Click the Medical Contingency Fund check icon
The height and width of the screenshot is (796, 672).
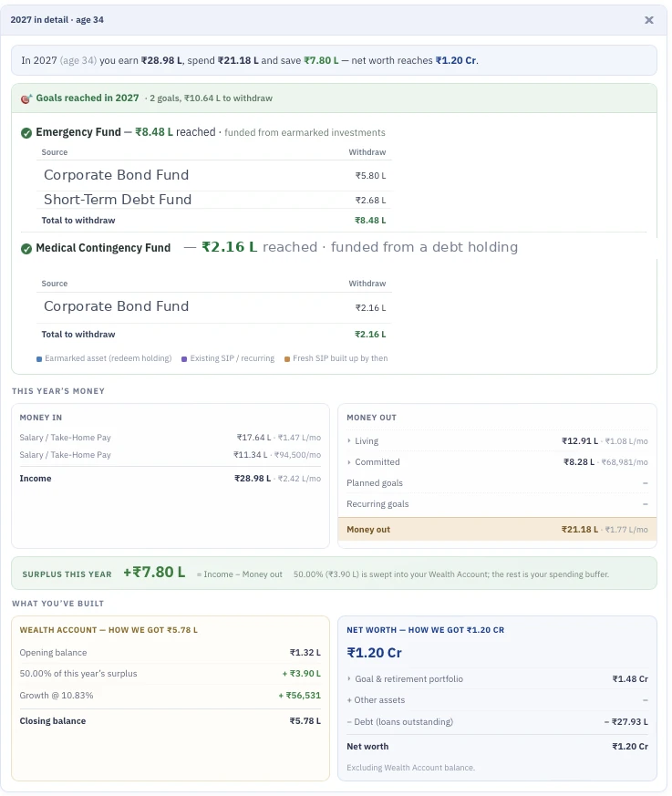click(x=26, y=249)
